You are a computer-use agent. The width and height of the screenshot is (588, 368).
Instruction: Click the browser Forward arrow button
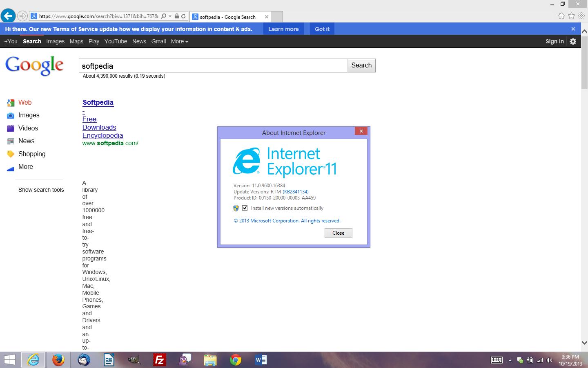tap(22, 16)
